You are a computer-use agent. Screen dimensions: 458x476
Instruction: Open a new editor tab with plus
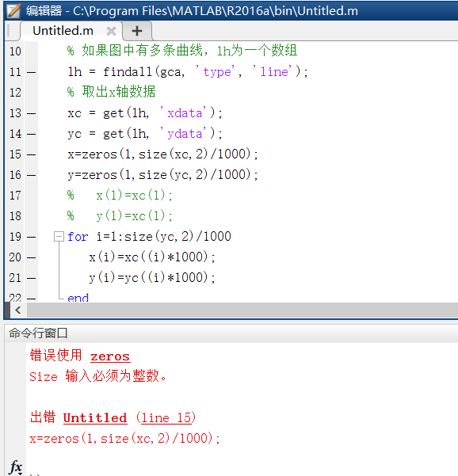pos(137,31)
